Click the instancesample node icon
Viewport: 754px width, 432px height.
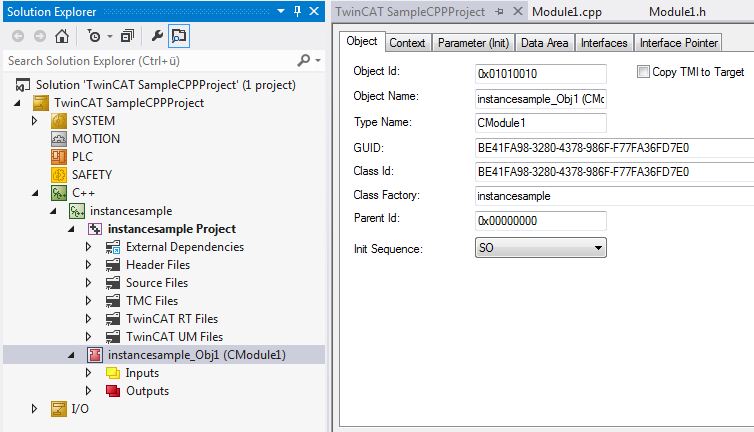77,211
